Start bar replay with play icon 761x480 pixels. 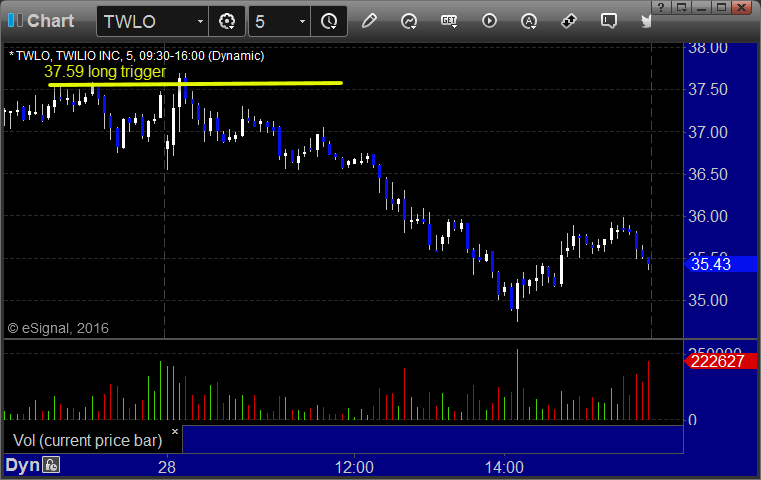coord(489,21)
